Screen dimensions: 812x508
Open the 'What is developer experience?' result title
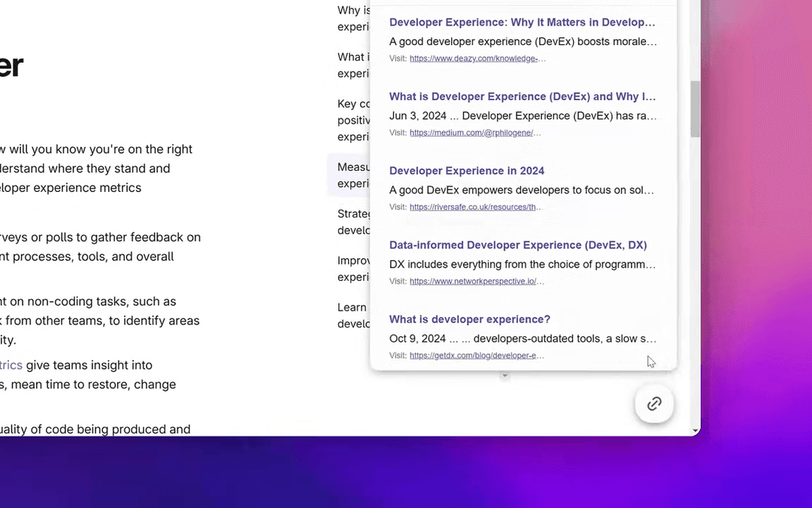(469, 319)
